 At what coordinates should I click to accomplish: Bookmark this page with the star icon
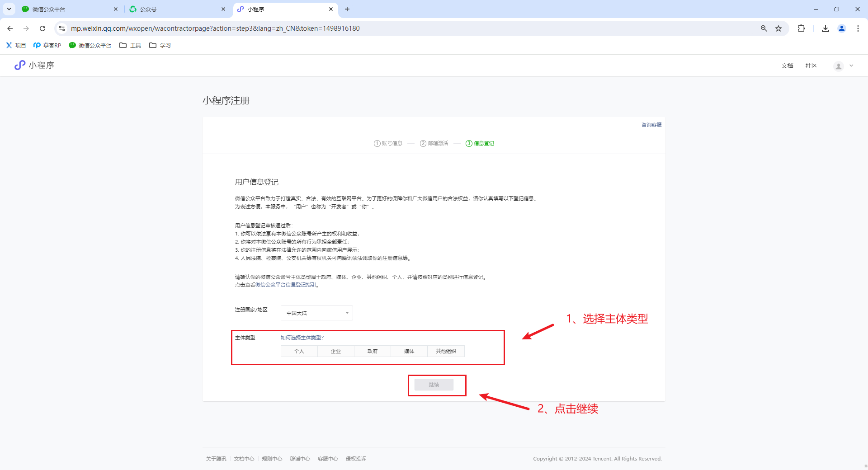pyautogui.click(x=778, y=28)
